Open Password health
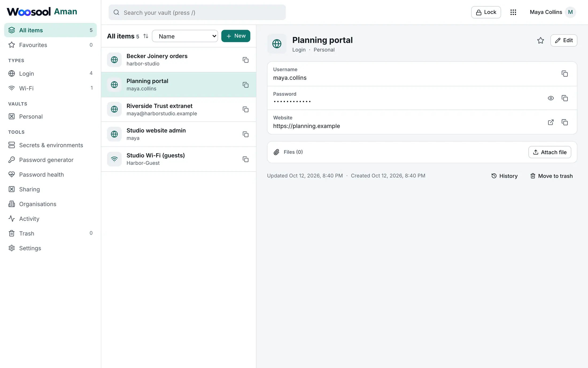This screenshot has width=588, height=368. (51, 174)
